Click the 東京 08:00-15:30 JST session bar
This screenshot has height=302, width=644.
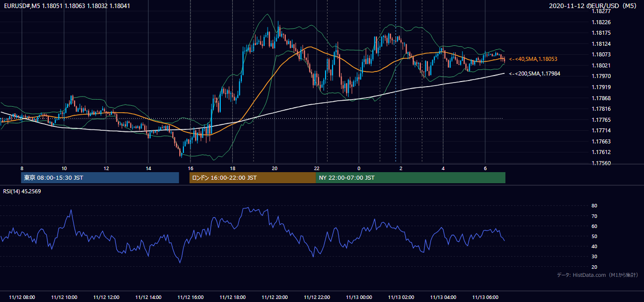pyautogui.click(x=100, y=178)
